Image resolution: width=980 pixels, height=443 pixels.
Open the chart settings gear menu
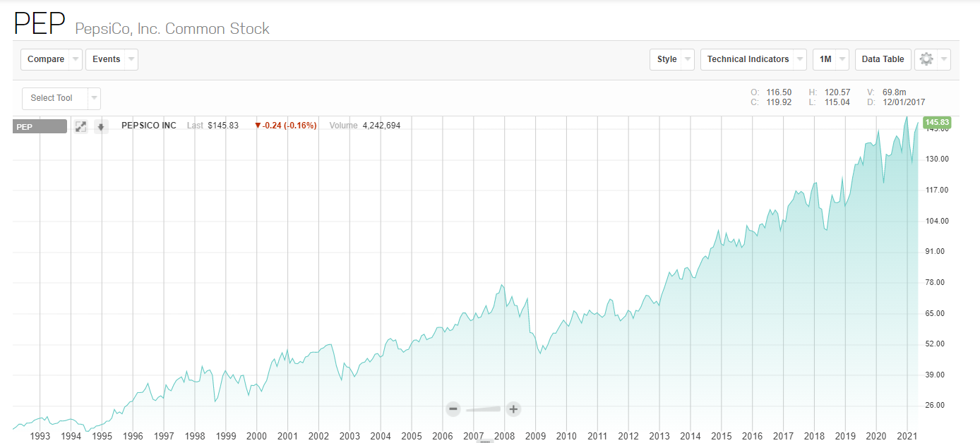(x=932, y=59)
